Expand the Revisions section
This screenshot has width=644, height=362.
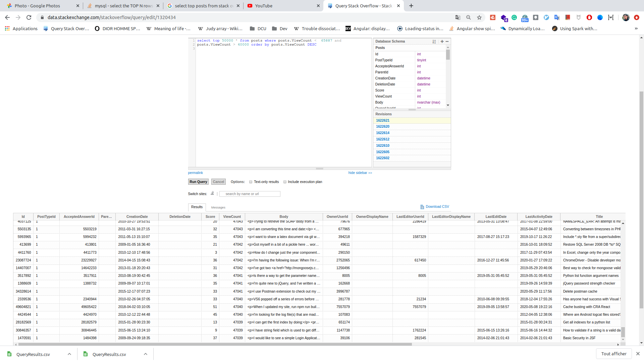383,114
